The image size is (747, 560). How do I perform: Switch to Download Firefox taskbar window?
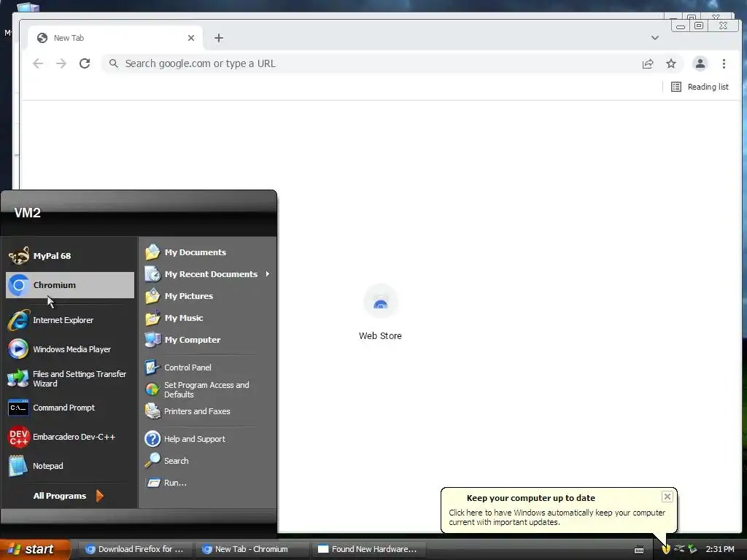135,549
